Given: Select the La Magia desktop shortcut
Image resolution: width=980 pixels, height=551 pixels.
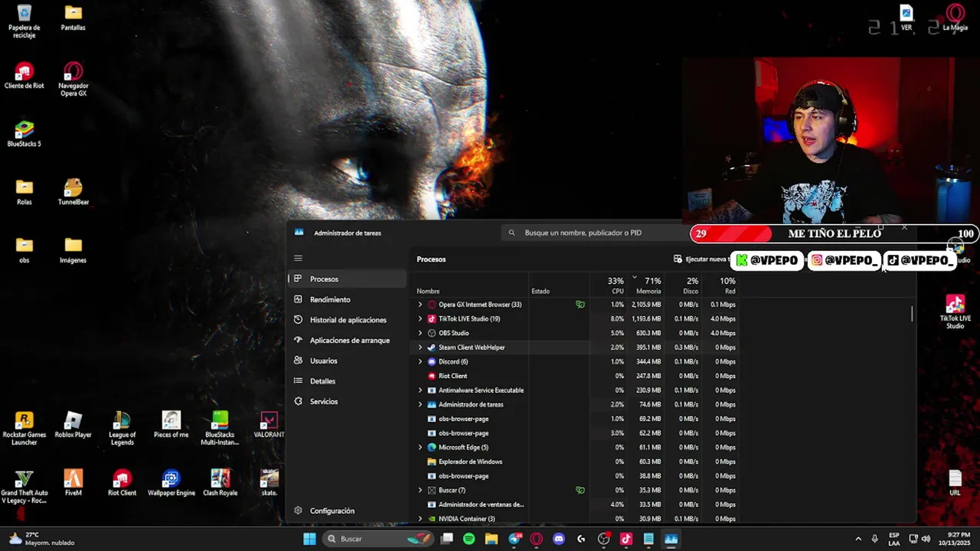Looking at the screenshot, I should [x=955, y=18].
